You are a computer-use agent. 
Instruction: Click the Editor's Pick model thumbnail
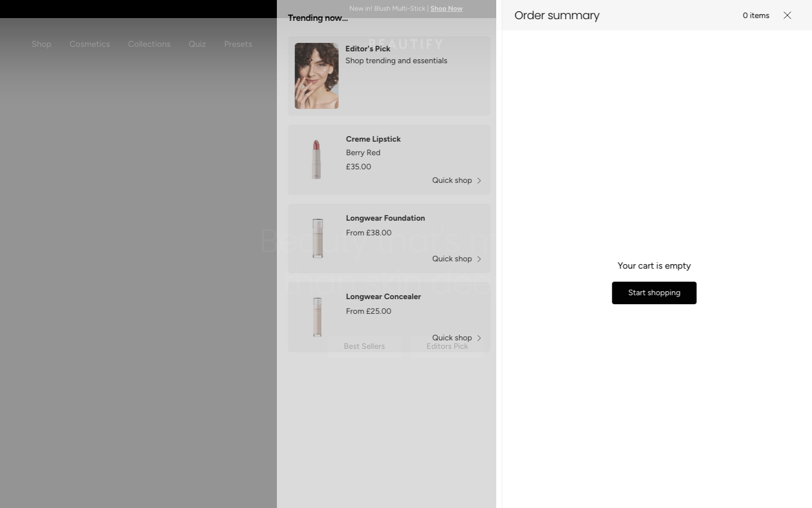coord(317,76)
